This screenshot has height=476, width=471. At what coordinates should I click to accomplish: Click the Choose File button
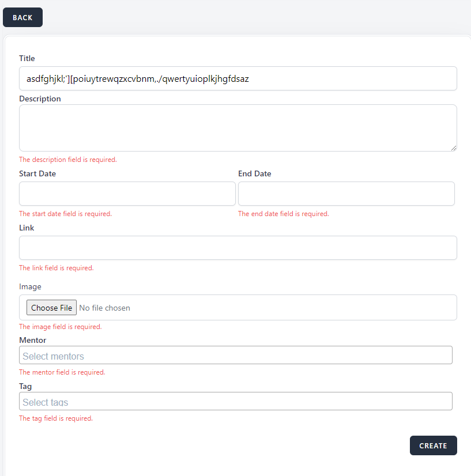tap(51, 308)
